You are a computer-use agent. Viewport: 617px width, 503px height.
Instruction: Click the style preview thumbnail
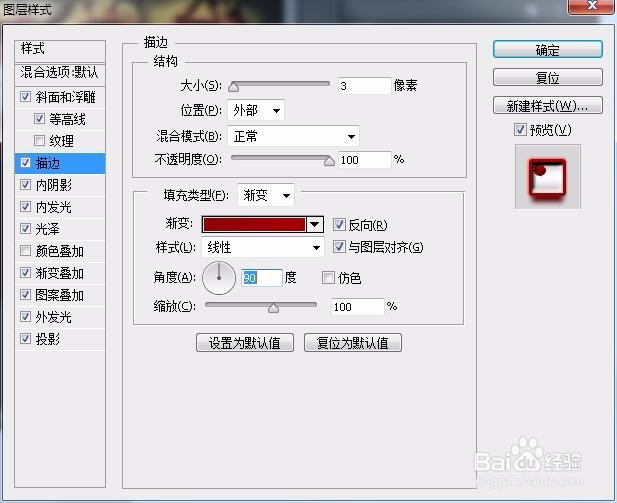coord(547,177)
